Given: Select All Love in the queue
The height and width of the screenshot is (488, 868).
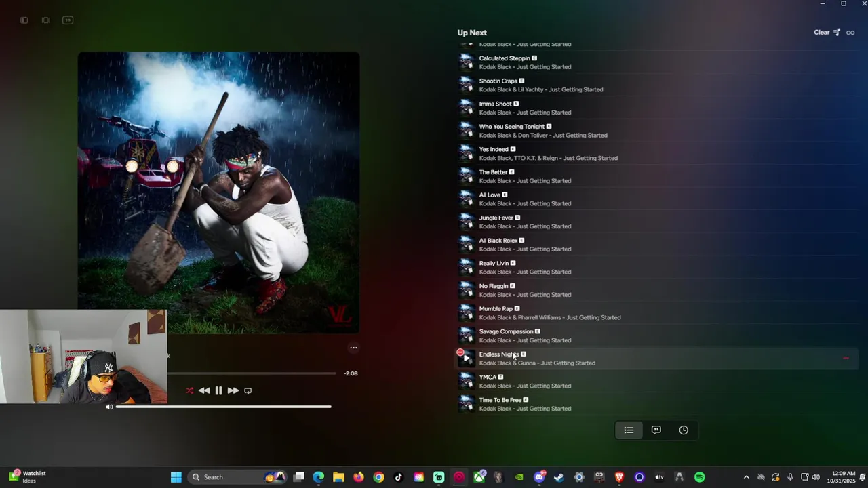Looking at the screenshot, I should pos(658,199).
